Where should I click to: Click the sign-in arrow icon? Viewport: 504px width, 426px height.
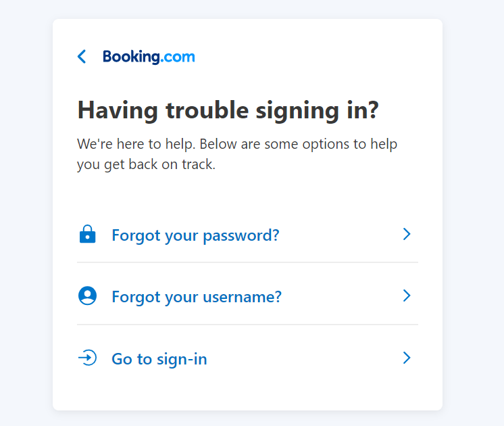87,358
